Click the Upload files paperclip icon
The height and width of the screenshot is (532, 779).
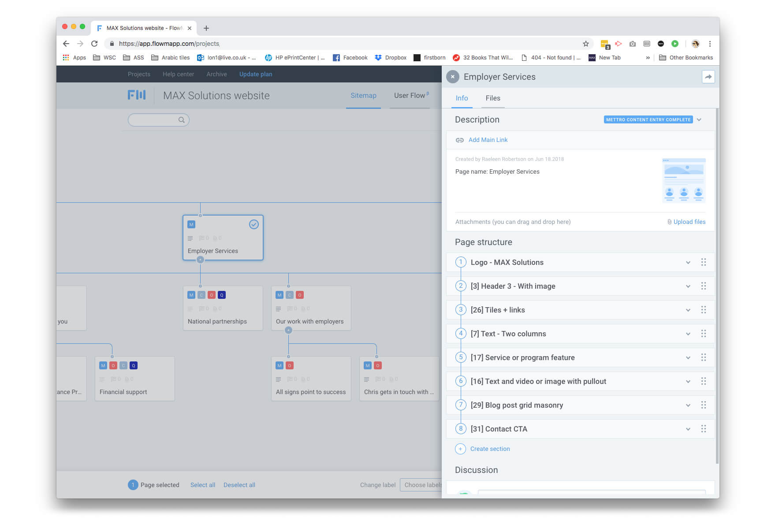click(x=670, y=222)
